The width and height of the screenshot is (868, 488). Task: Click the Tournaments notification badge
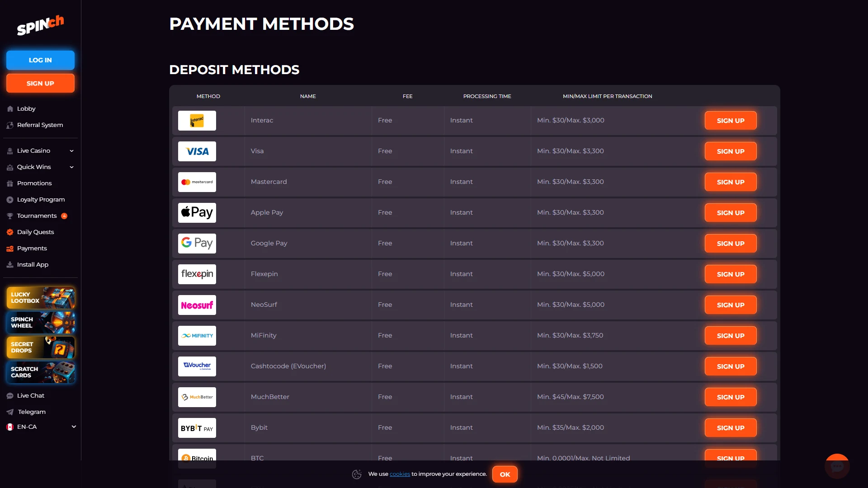pyautogui.click(x=64, y=216)
